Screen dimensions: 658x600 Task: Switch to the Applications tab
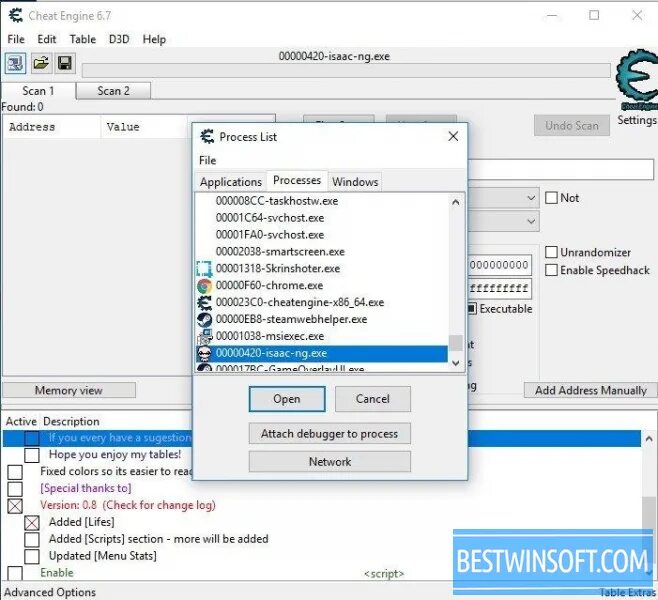231,182
